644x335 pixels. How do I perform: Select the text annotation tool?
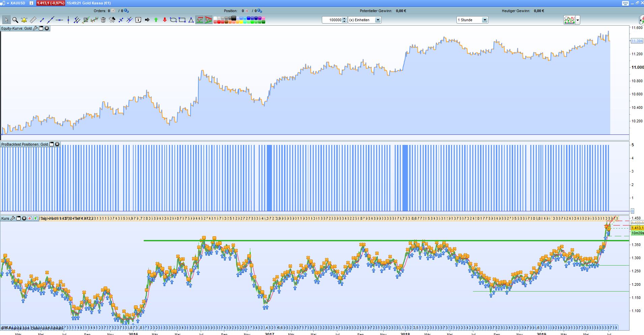[138, 20]
